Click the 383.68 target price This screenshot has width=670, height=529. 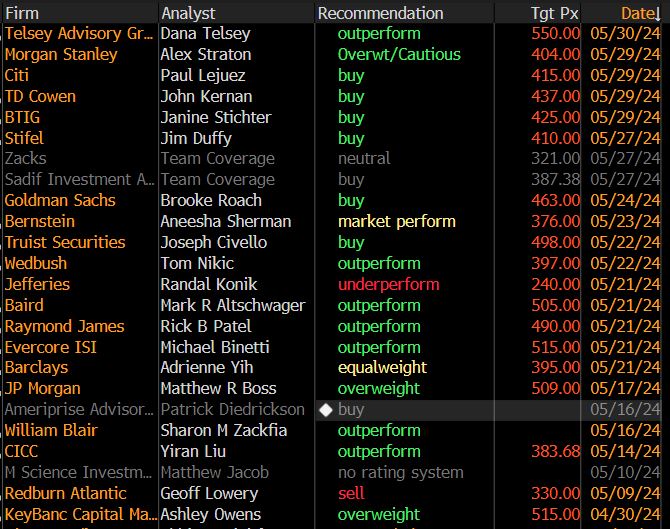pos(555,451)
